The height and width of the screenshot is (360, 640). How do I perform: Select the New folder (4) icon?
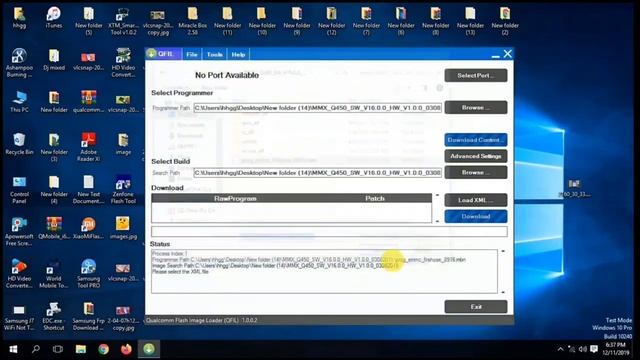(x=54, y=190)
